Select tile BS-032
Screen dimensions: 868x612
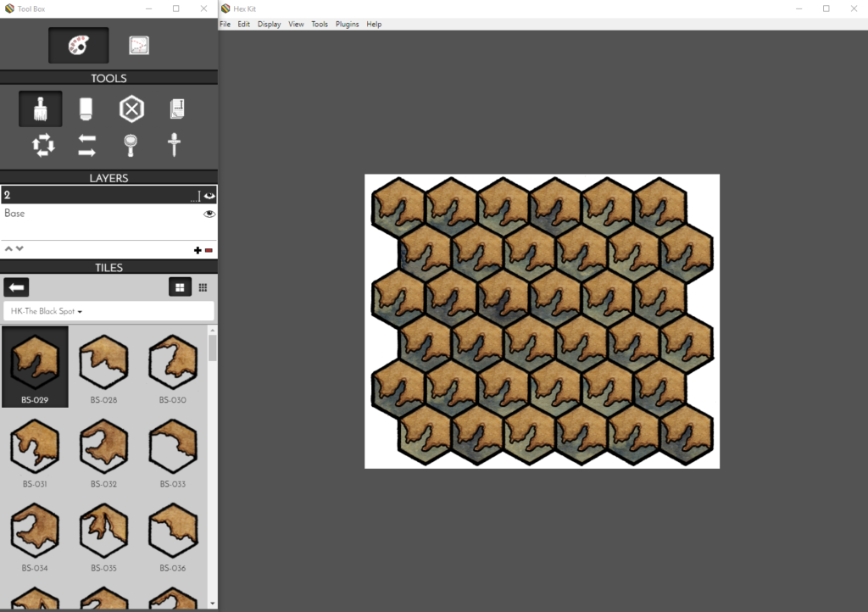(103, 452)
